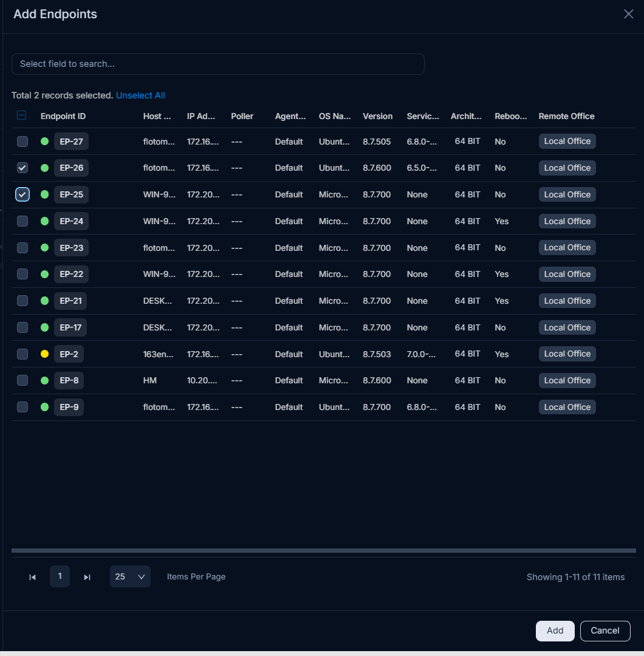This screenshot has width=644, height=656.
Task: Click the EP-25 endpoint ID tag
Action: (71, 194)
